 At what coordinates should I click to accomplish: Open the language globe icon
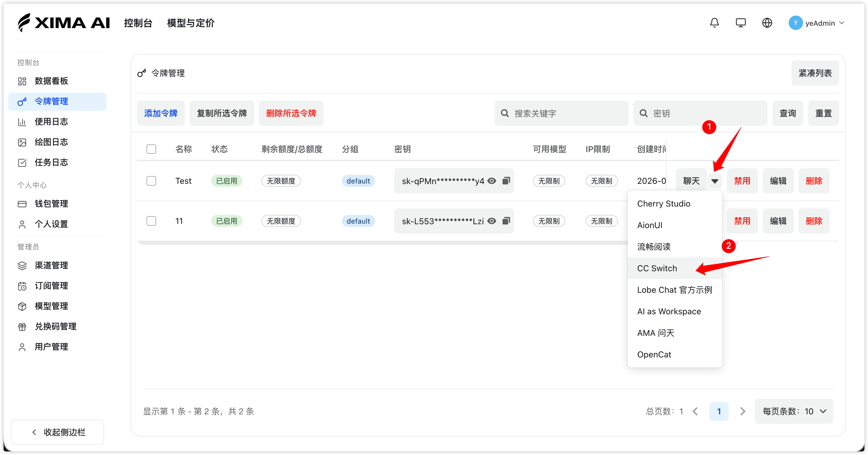[767, 23]
